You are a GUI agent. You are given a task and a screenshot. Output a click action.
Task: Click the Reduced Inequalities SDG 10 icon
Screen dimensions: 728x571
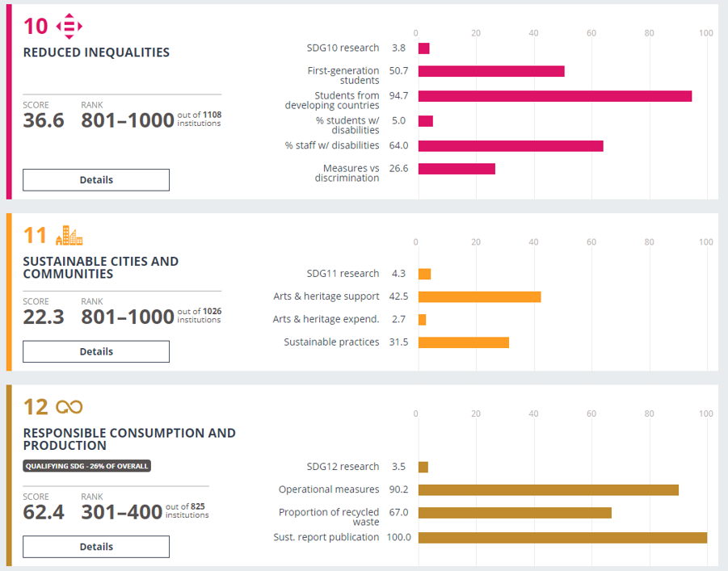[69, 27]
